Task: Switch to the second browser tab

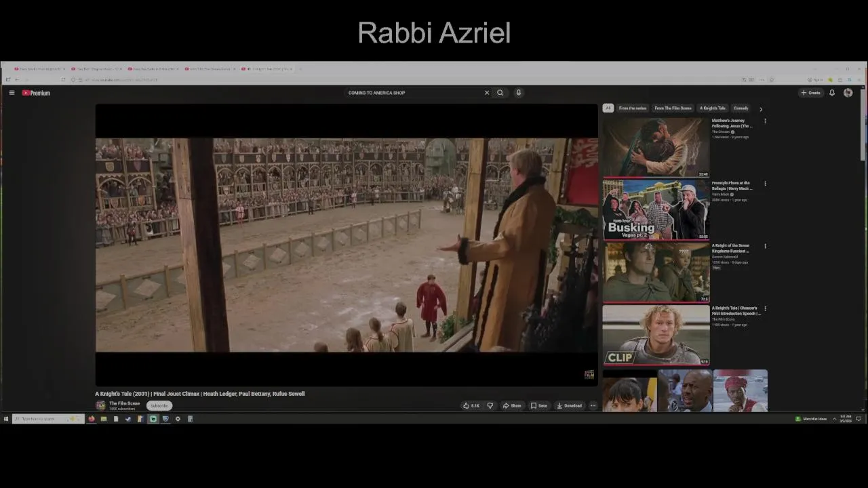Action: (x=97, y=68)
